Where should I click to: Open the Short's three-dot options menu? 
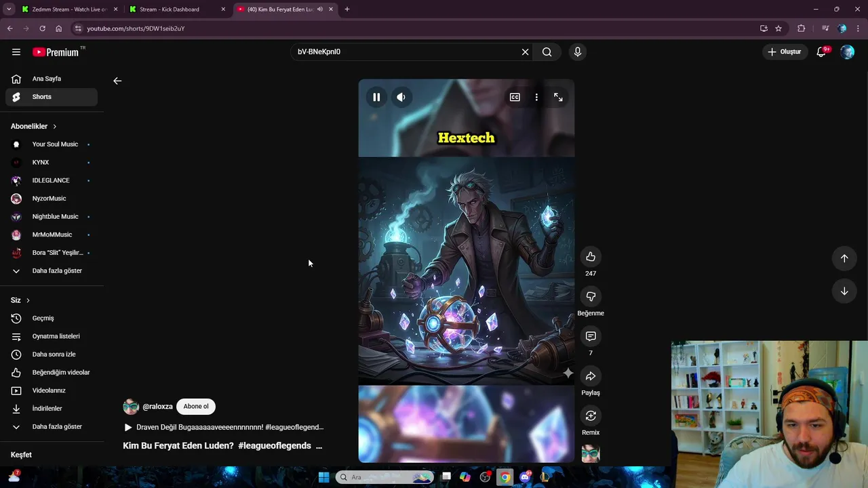536,97
